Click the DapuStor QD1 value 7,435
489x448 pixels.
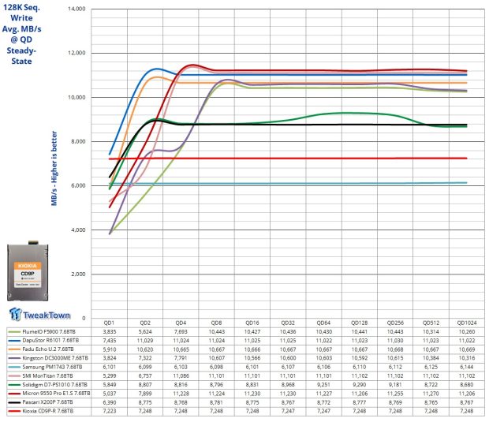click(110, 341)
